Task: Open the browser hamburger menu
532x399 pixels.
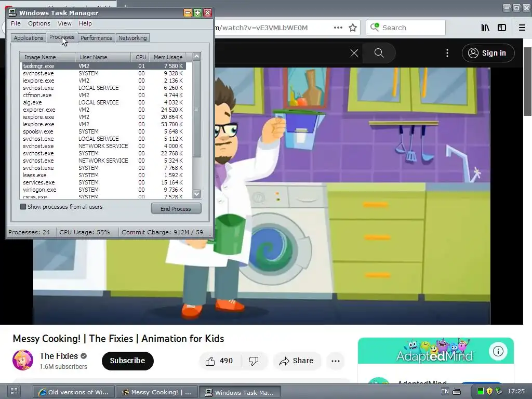Action: click(x=522, y=28)
